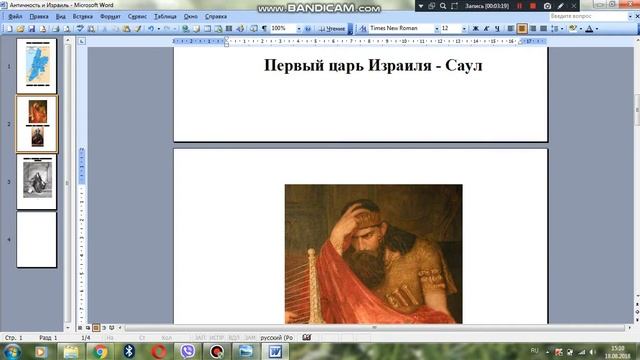Screen dimensions: 640x360
Task: Open the Правка menu
Action: tap(39, 17)
